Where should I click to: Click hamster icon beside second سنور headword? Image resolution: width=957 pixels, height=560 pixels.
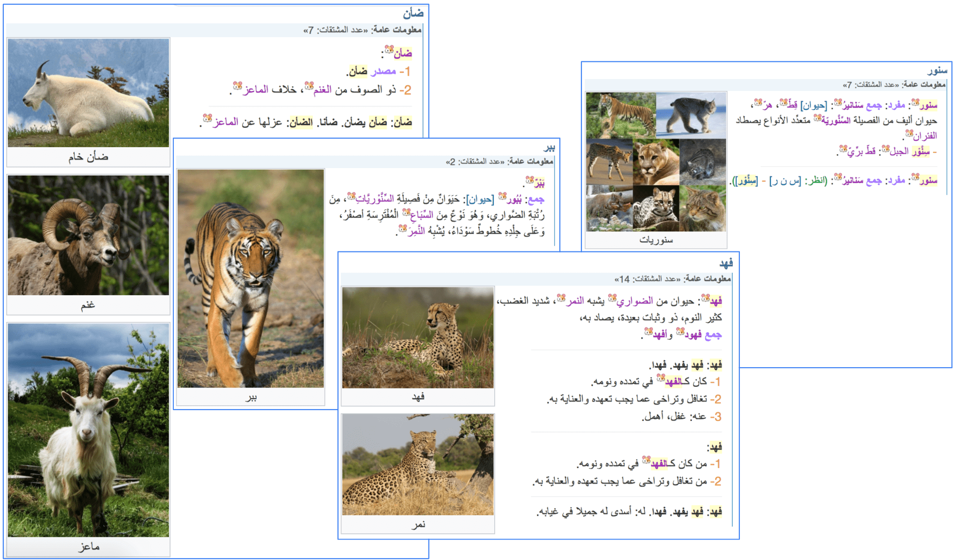(x=916, y=178)
